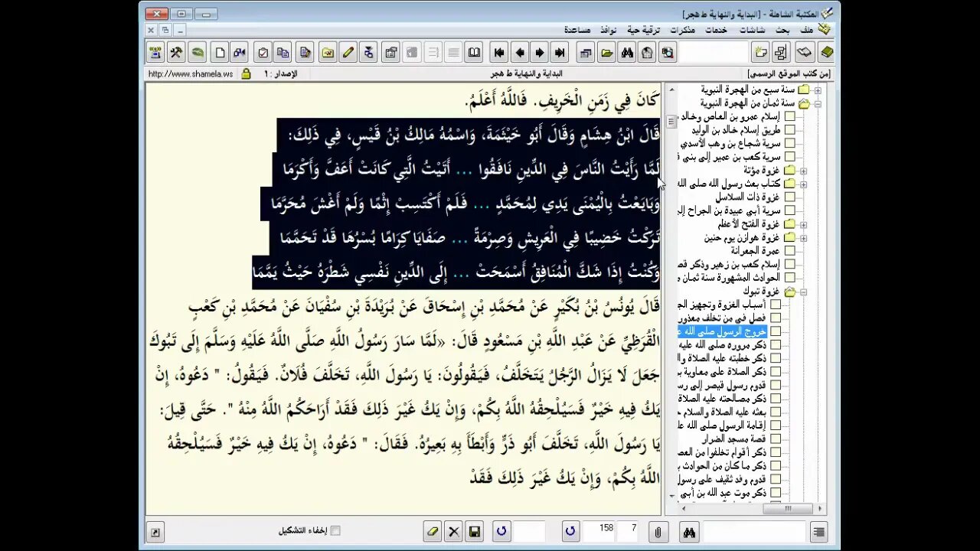Click the text pane vertical scrollbar thumb

point(671,121)
